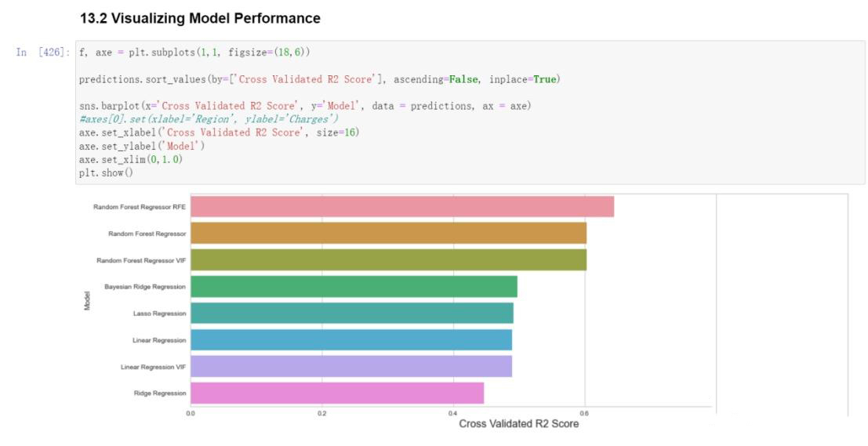
Task: Select the In [426] cell prompt
Action: 42,53
